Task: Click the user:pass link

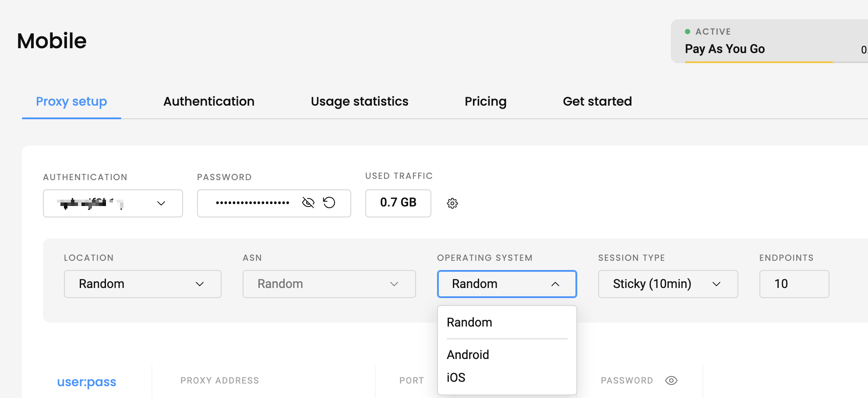Action: click(87, 382)
